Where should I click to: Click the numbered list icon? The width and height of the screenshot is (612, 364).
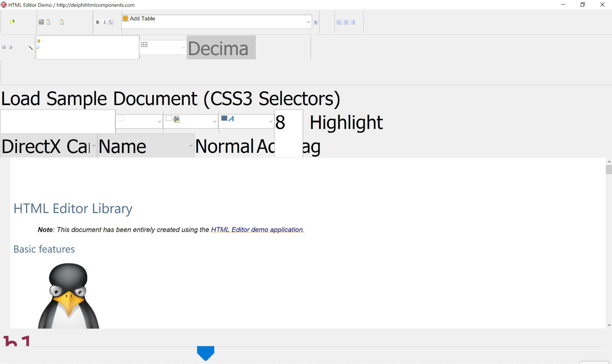11,47
